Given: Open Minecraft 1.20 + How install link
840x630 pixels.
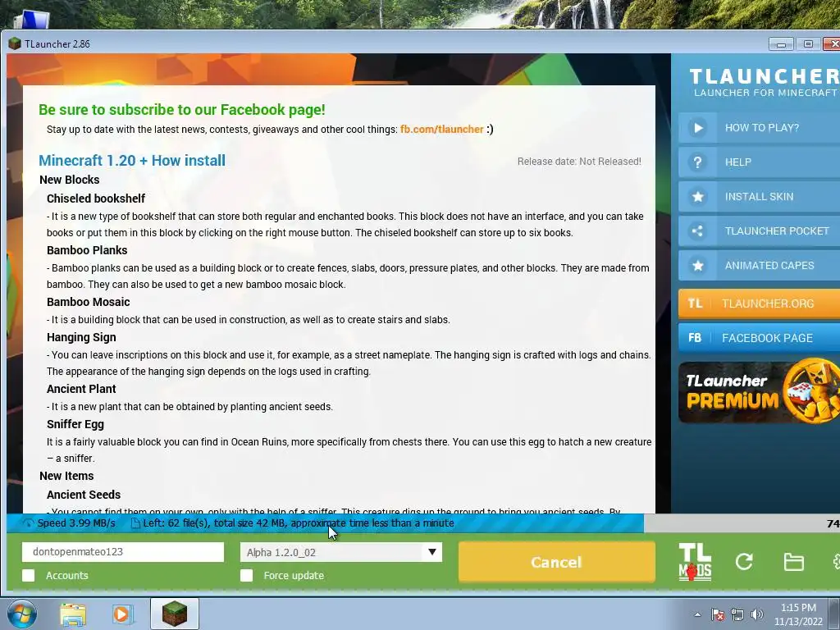Looking at the screenshot, I should 132,160.
